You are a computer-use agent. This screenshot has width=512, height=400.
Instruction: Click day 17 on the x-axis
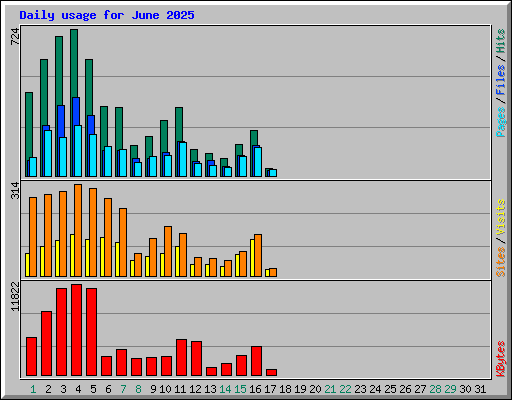point(270,389)
